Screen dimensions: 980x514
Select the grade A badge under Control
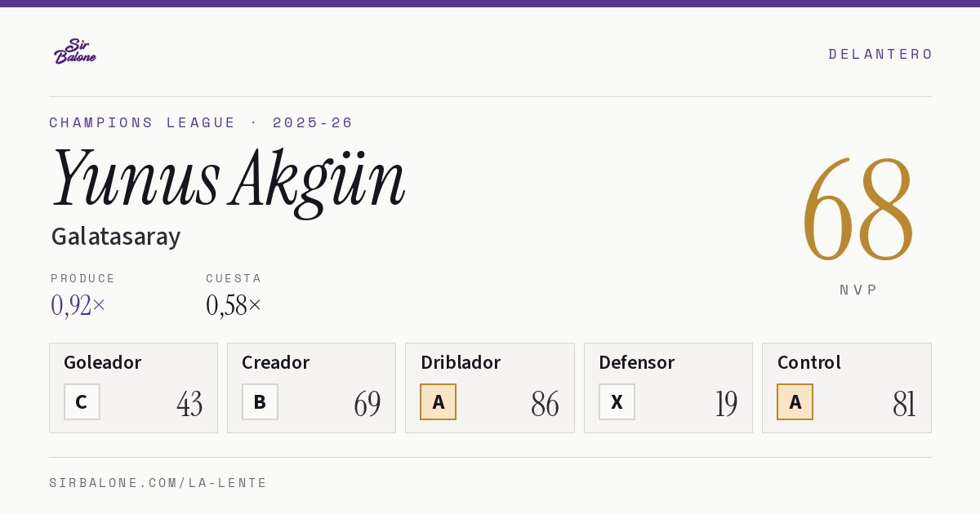[x=795, y=401]
